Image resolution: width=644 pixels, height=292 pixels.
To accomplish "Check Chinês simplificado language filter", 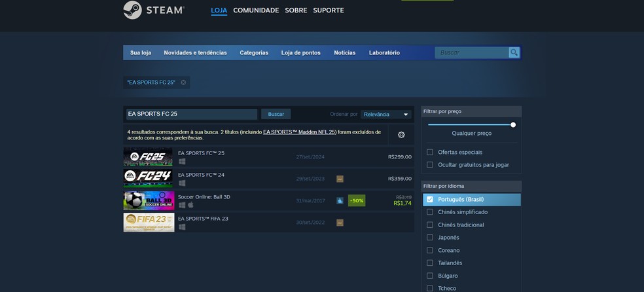I will pyautogui.click(x=429, y=212).
